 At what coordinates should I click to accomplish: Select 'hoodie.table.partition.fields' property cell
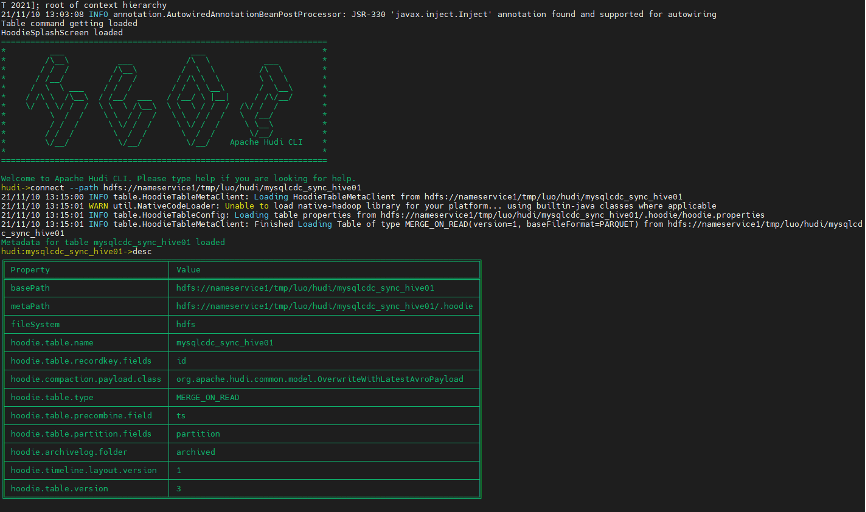tap(86, 434)
